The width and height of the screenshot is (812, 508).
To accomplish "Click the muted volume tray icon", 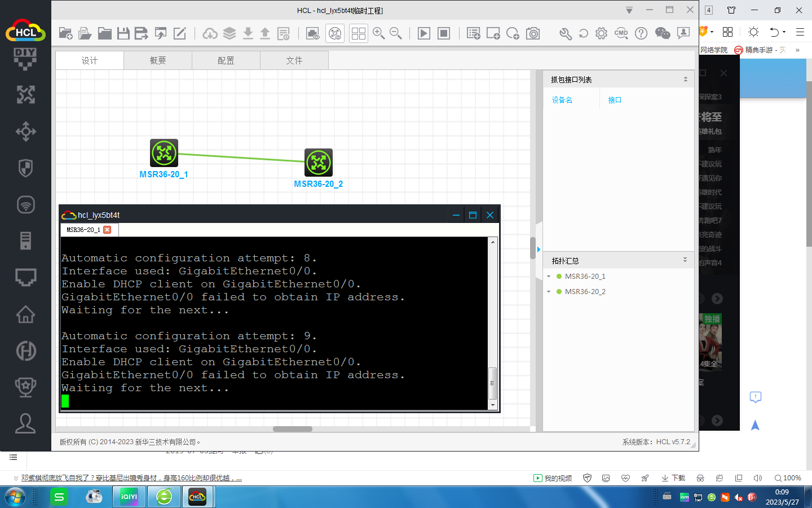I will (739, 497).
